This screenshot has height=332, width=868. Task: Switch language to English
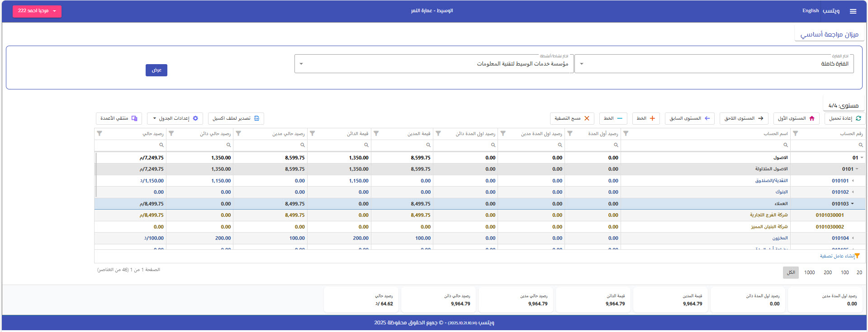tap(810, 11)
